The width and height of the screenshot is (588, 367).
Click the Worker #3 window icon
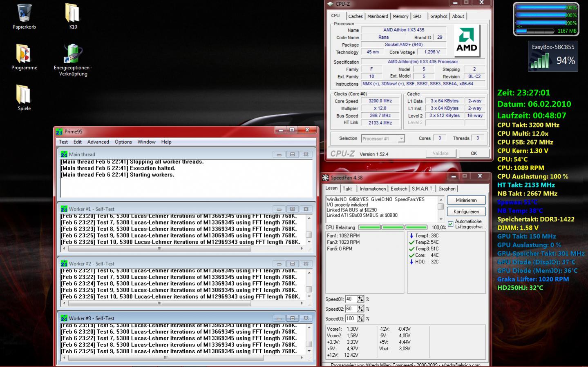click(64, 318)
